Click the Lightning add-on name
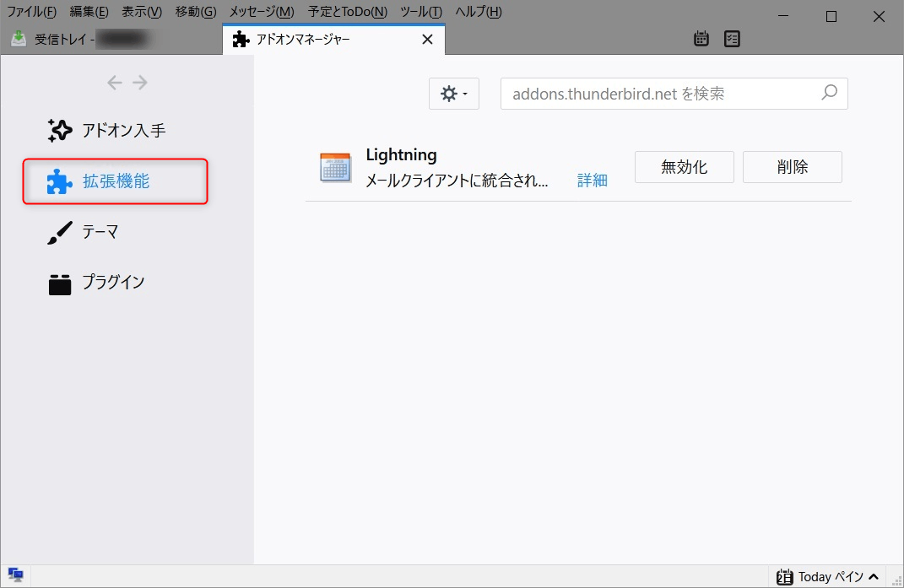The height and width of the screenshot is (588, 904). click(401, 155)
